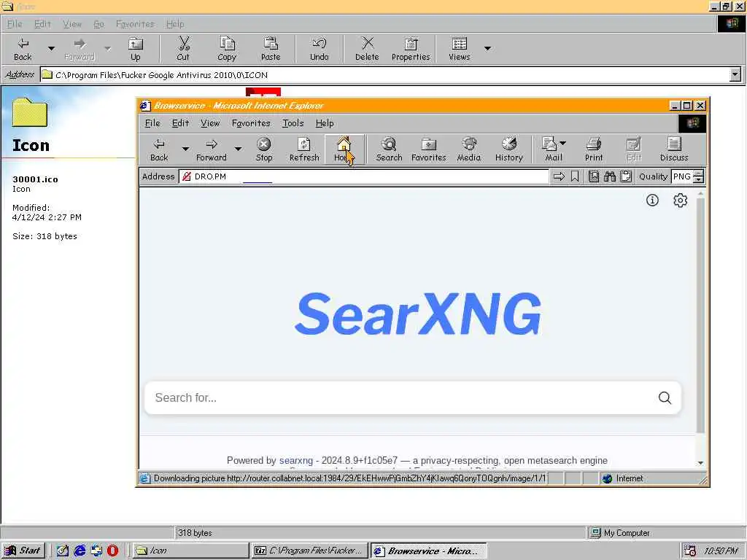This screenshot has height=560, width=747.
Task: Open the View menu in Browservice
Action: pyautogui.click(x=210, y=123)
